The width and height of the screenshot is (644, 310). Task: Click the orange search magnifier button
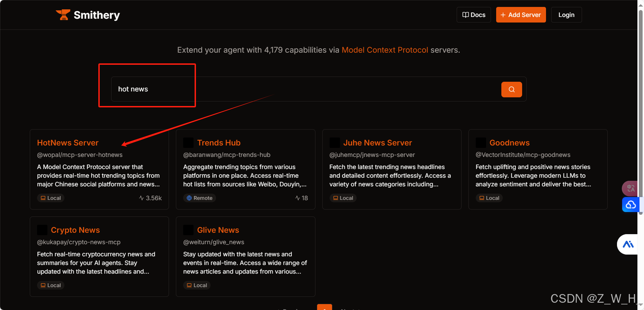[x=511, y=89]
